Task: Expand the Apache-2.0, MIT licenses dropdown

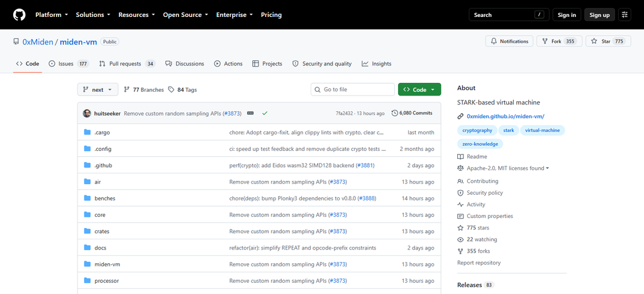Action: click(508, 168)
